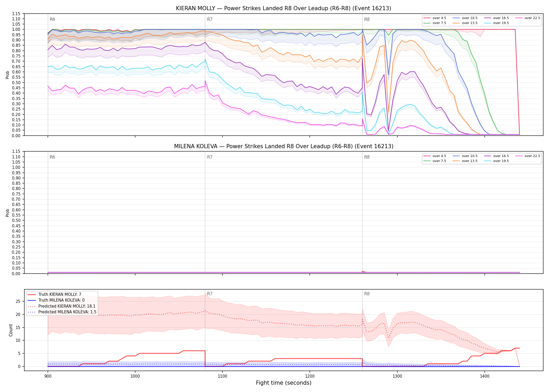The height and width of the screenshot is (392, 549).
Task: Click the 1000 tick on the time axis
Action: (135, 376)
